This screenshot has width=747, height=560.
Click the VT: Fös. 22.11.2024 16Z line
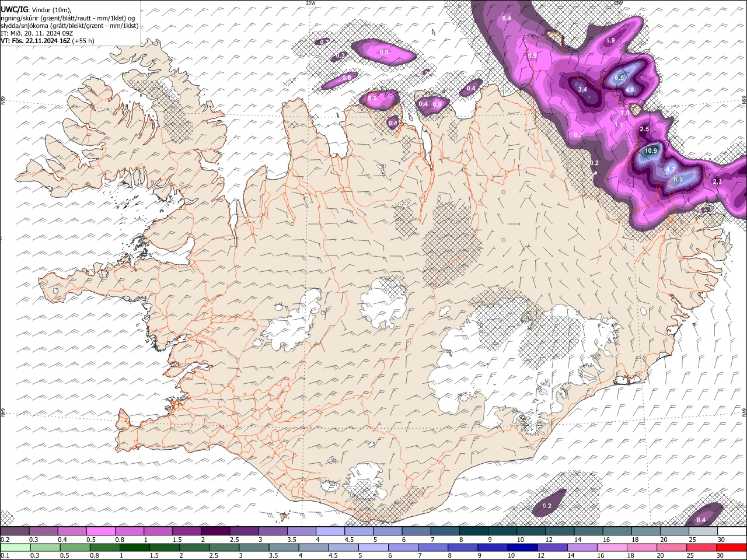pos(47,41)
